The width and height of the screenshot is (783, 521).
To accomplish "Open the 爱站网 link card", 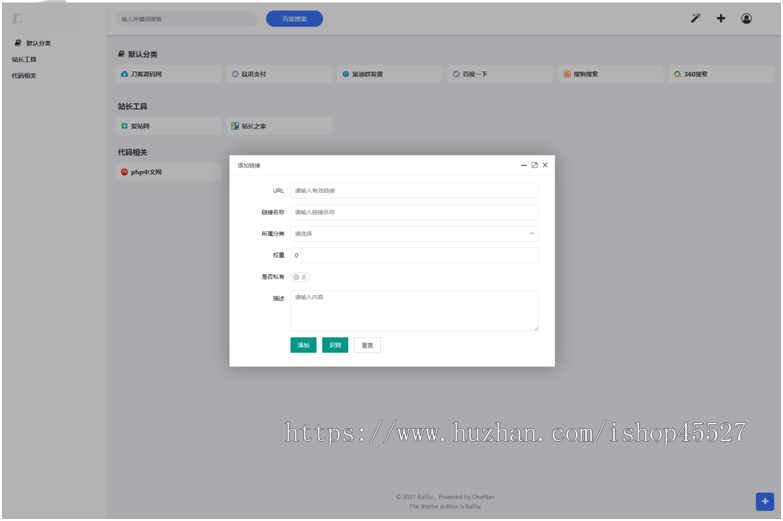I will click(168, 126).
